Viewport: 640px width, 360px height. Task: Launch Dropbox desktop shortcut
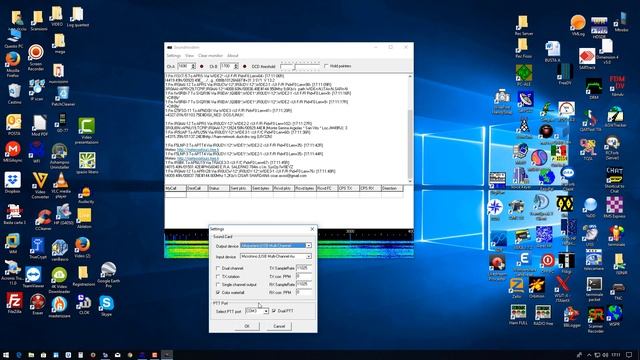(x=13, y=182)
